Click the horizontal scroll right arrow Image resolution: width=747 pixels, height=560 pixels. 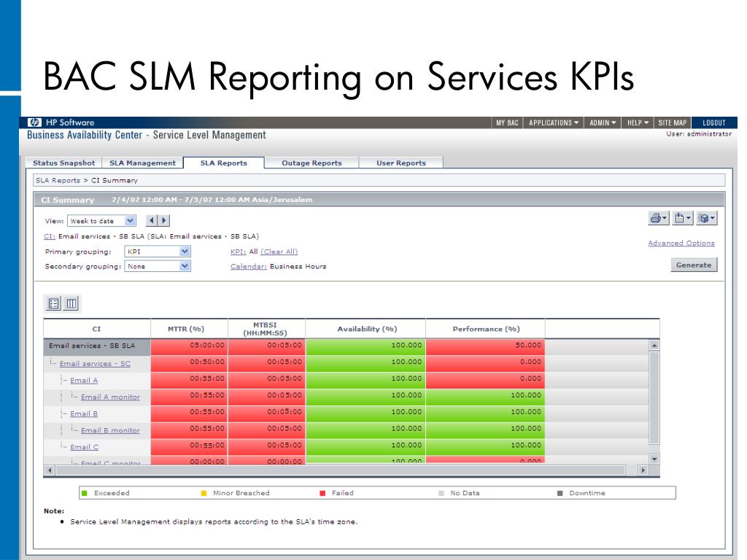[x=643, y=470]
